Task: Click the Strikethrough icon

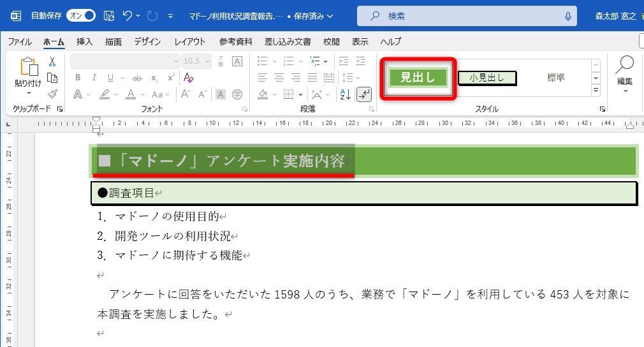Action: pos(136,78)
